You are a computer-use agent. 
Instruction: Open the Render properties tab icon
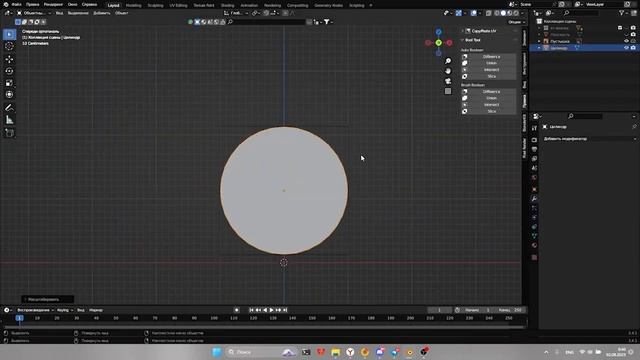pyautogui.click(x=534, y=140)
